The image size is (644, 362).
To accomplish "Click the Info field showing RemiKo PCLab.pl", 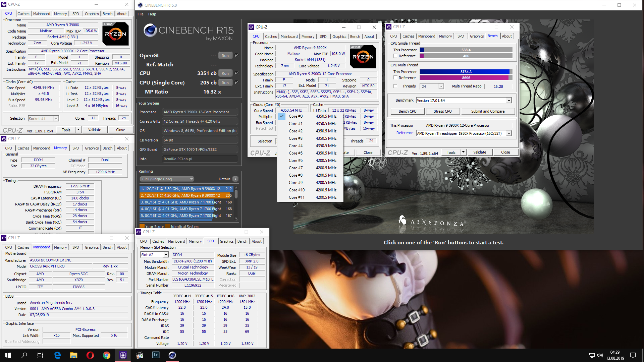I will 200,159.
